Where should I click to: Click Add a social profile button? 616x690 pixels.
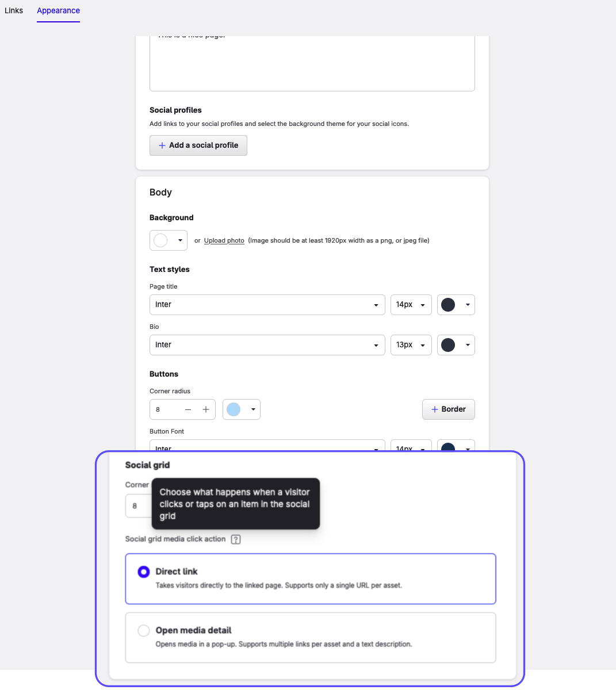(198, 145)
